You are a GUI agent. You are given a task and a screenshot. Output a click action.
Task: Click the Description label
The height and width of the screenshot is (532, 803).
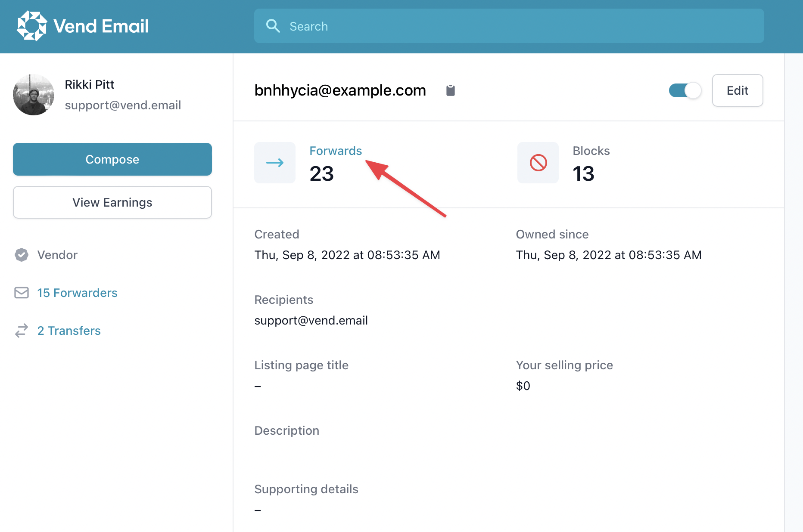pos(287,430)
